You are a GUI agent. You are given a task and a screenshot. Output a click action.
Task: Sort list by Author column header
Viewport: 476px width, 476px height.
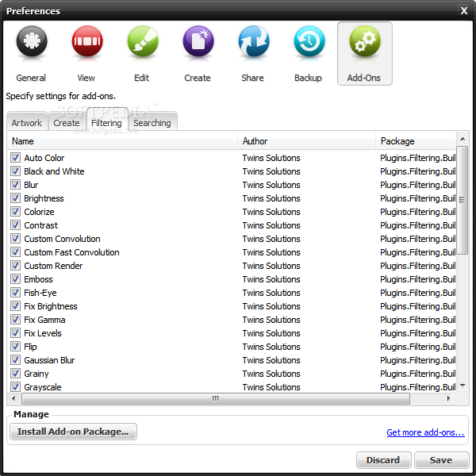(x=306, y=141)
